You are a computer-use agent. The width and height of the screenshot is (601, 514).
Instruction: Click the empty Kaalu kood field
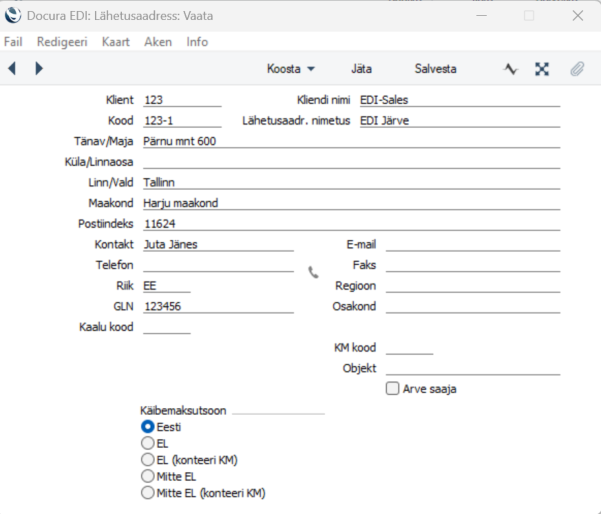pyautogui.click(x=167, y=327)
